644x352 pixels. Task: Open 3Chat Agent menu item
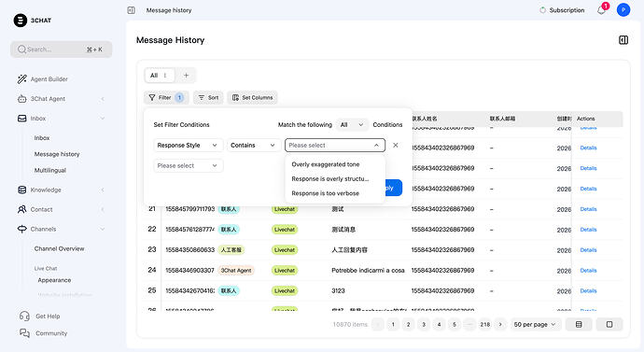pyautogui.click(x=48, y=99)
